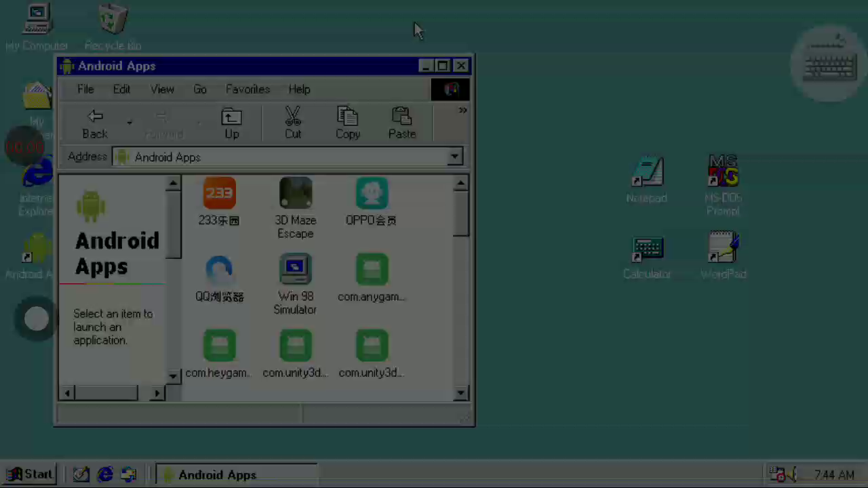
Task: Open the View menu
Action: (x=162, y=89)
